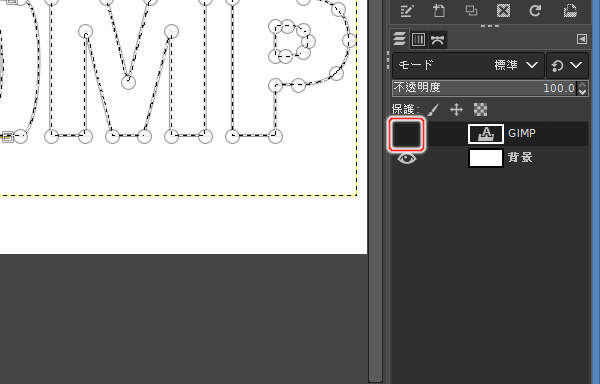Switch to the Layers tab
Image resolution: width=600 pixels, height=384 pixels.
pos(399,39)
